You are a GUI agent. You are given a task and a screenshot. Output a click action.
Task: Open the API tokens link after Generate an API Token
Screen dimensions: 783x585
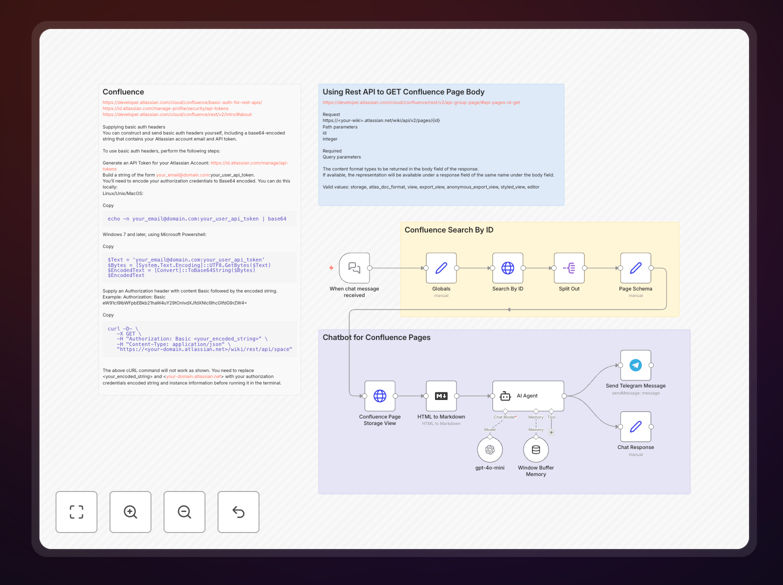click(x=249, y=163)
